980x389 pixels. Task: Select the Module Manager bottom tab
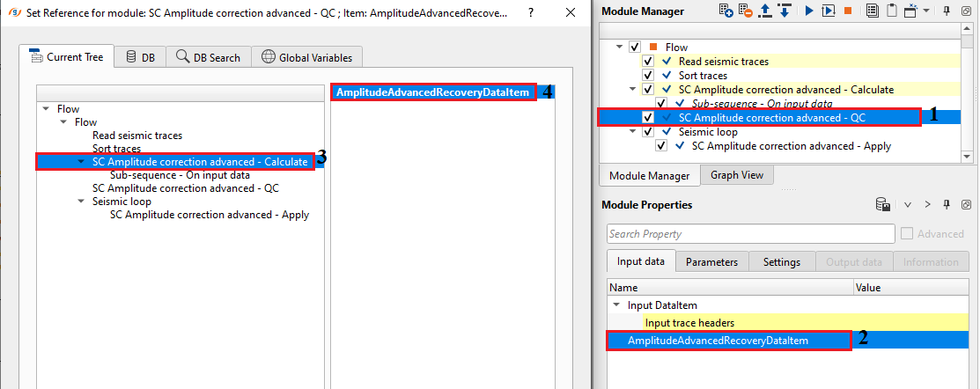[650, 176]
